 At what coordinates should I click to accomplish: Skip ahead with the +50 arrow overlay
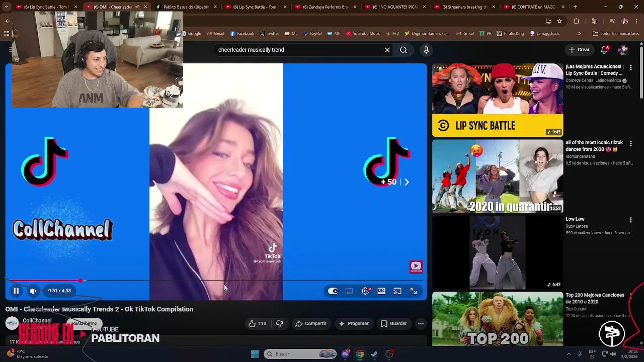click(395, 182)
